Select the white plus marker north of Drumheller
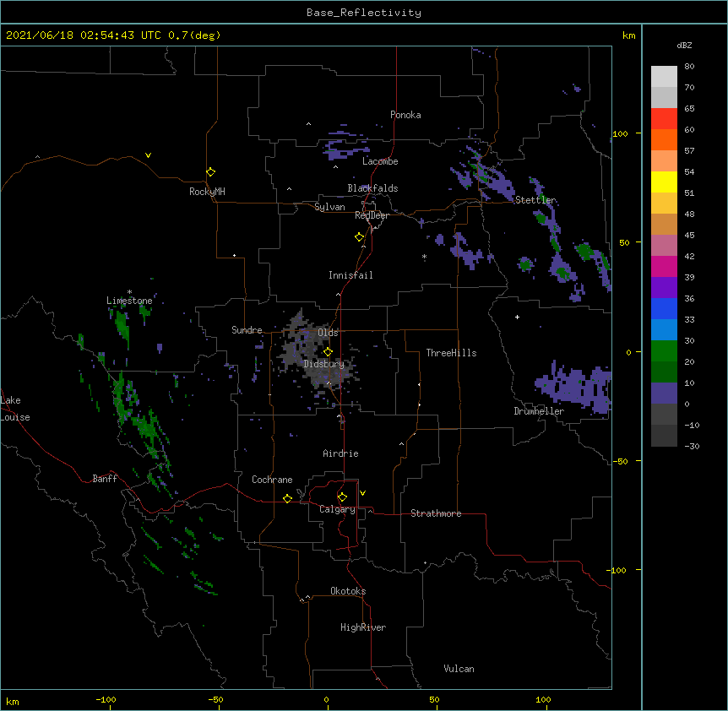Viewport: 728px width, 711px height. (x=517, y=317)
